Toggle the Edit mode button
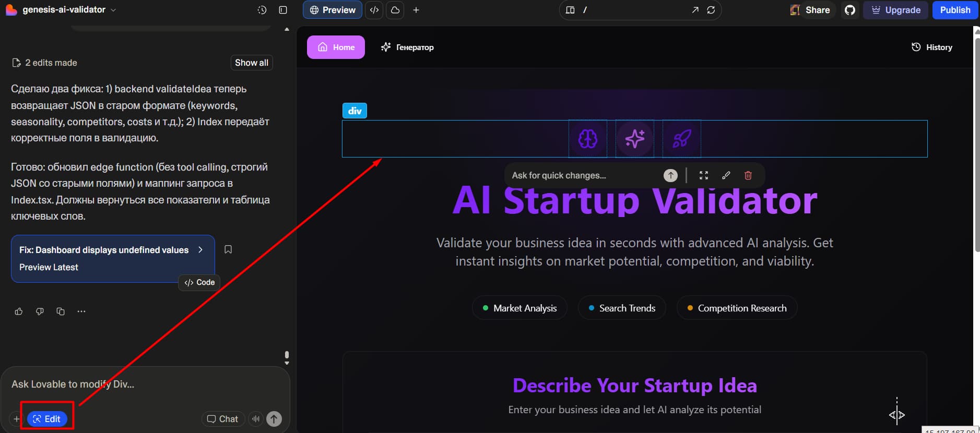The width and height of the screenshot is (980, 433). pos(47,419)
